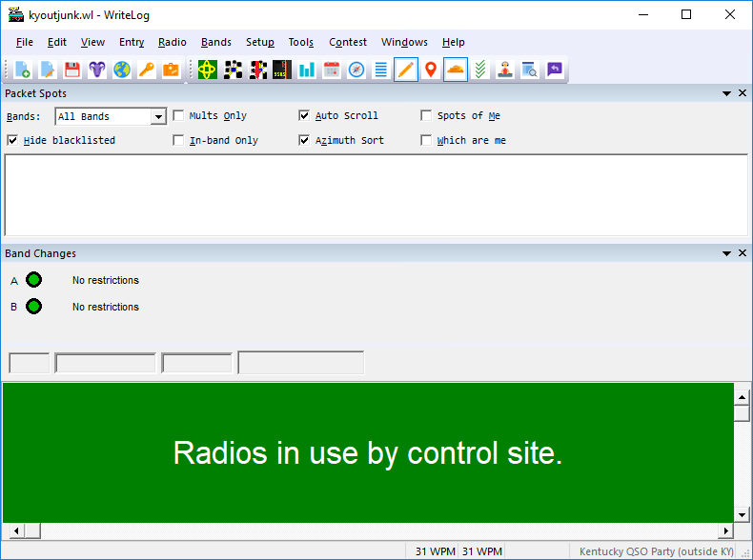Check the Spots of Me option
This screenshot has height=560, width=753.
tap(426, 115)
